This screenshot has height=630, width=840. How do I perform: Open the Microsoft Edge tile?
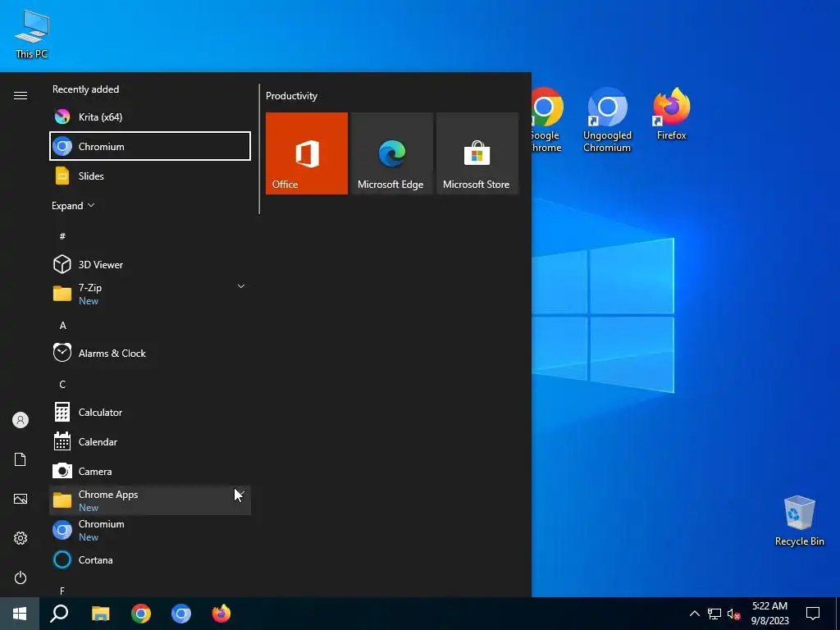coord(391,153)
